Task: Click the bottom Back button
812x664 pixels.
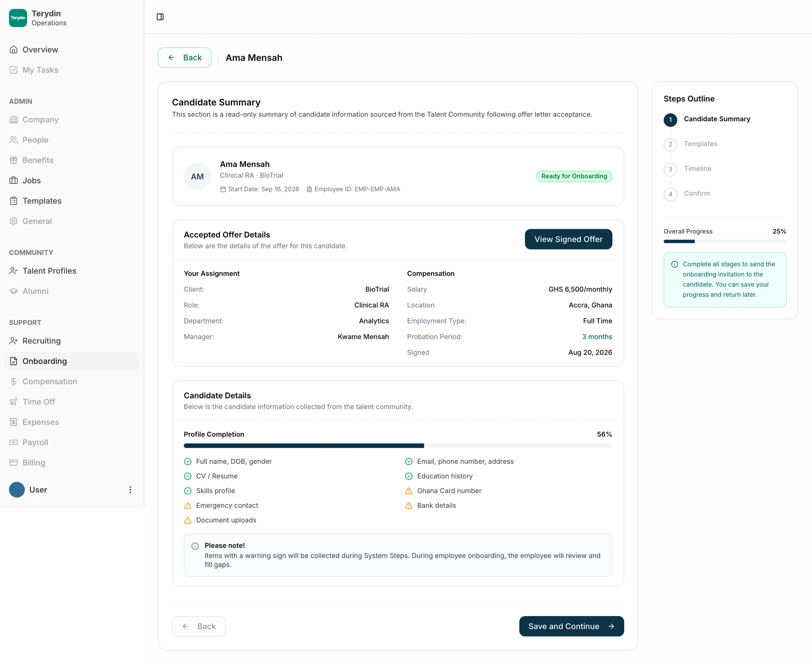Action: (199, 626)
